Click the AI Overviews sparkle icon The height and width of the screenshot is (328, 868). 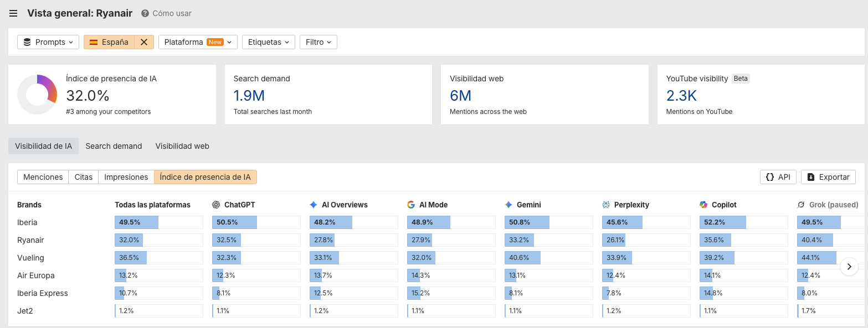(x=314, y=205)
